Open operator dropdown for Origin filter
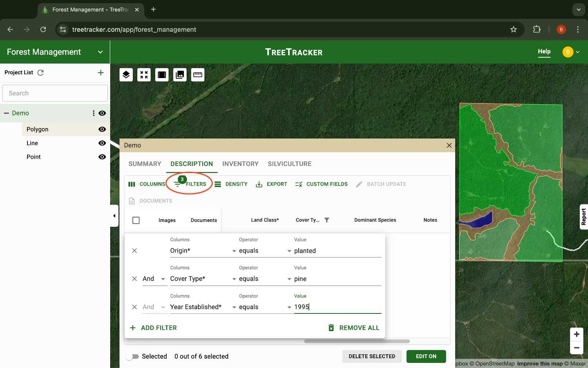 coord(265,251)
